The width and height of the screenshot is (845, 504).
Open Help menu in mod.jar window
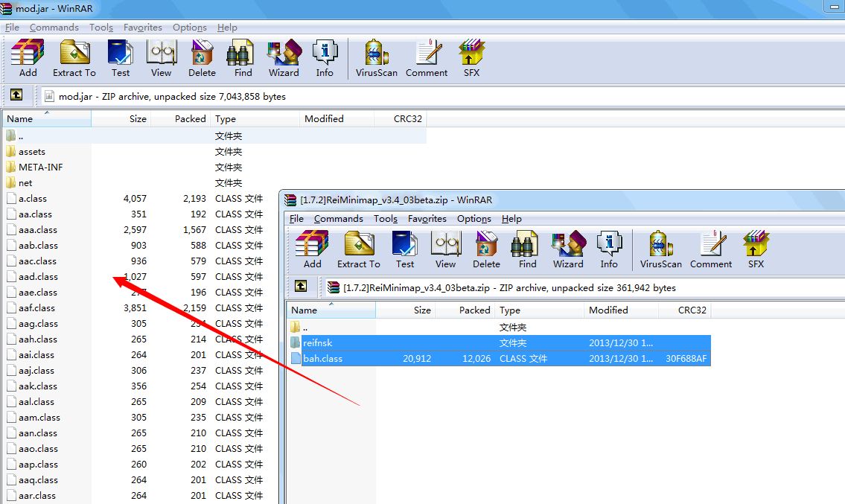[x=227, y=28]
